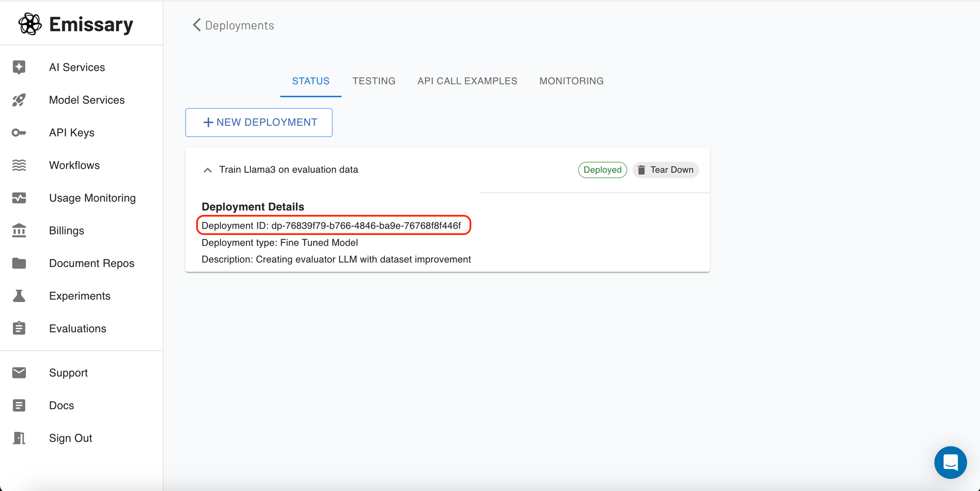Click the NEW DEPLOYMENT button
Viewport: 980px width, 491px height.
[259, 122]
